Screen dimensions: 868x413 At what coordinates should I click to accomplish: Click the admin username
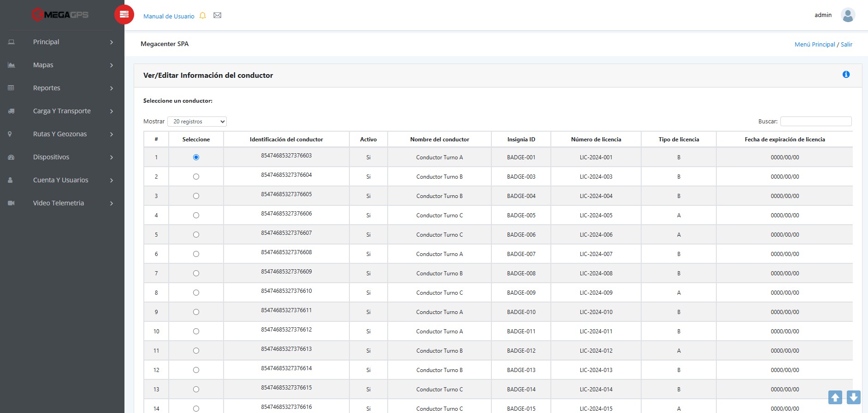(823, 15)
